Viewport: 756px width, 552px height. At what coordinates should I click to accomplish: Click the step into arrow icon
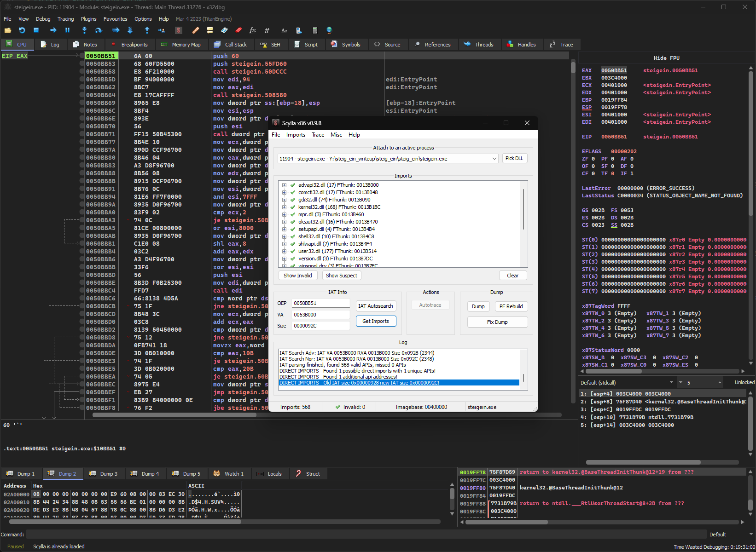pyautogui.click(x=84, y=30)
